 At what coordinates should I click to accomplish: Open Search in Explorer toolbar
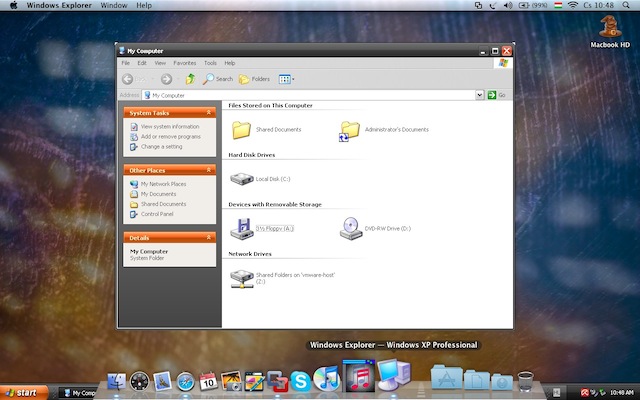(218, 79)
